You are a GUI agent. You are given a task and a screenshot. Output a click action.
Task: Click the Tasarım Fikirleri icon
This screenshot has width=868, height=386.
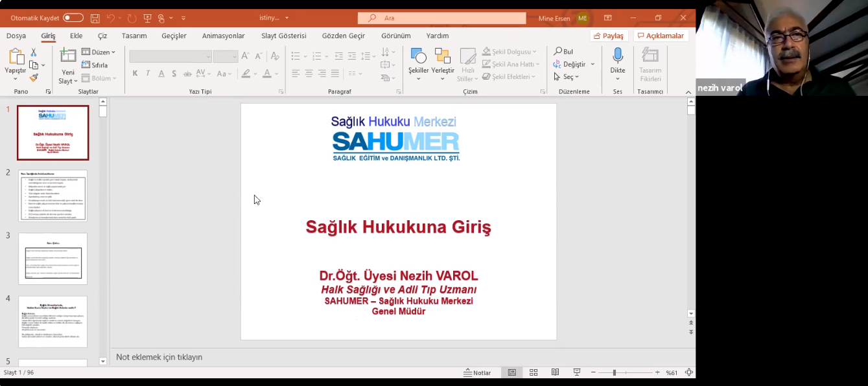pos(650,56)
